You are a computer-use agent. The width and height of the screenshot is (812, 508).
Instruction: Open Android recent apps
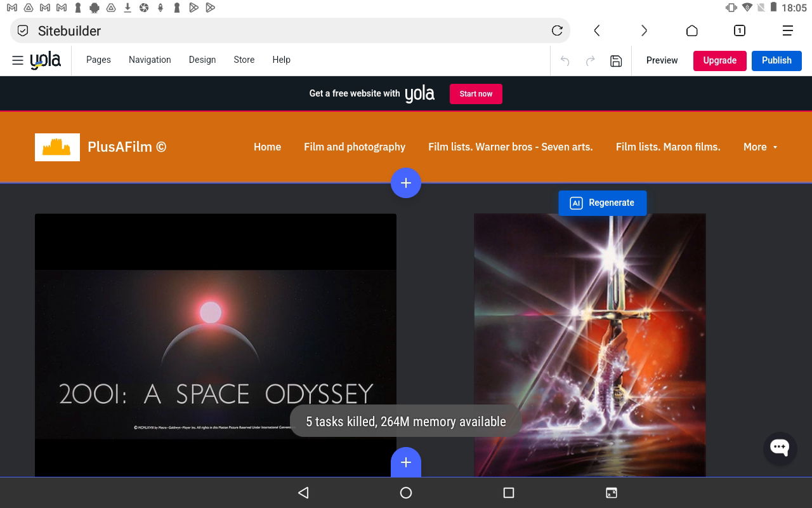point(508,493)
